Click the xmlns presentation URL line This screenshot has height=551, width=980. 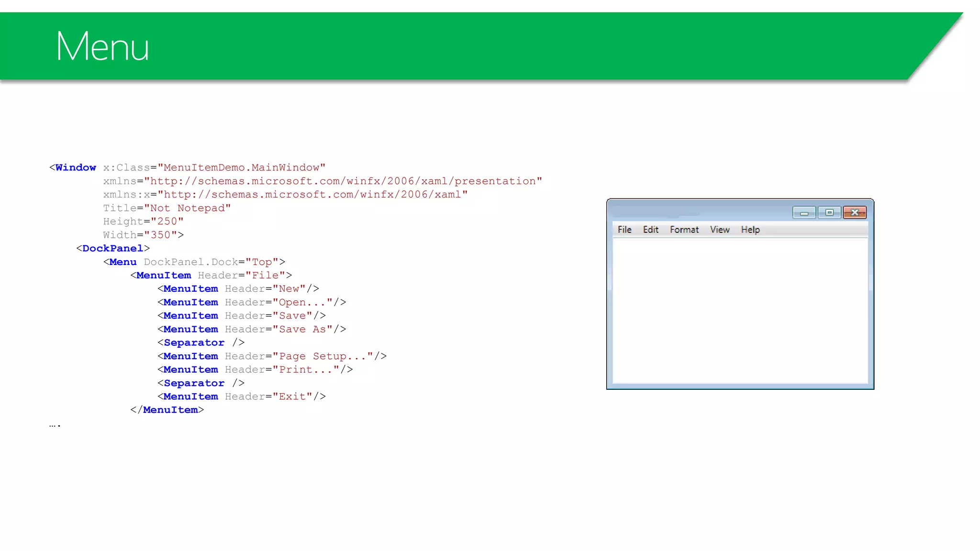pyautogui.click(x=323, y=181)
